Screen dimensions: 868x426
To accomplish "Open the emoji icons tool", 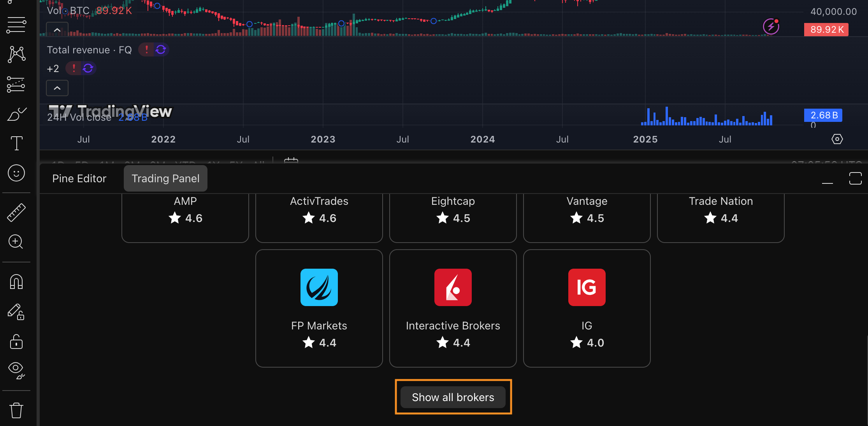I will (x=16, y=173).
